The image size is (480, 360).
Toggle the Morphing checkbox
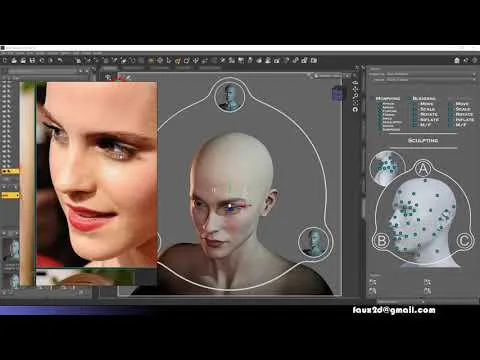[373, 99]
